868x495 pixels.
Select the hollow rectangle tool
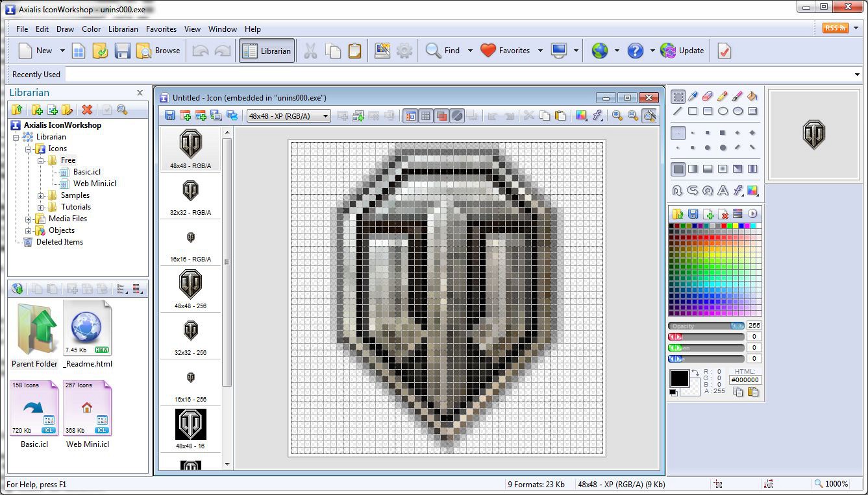point(693,112)
